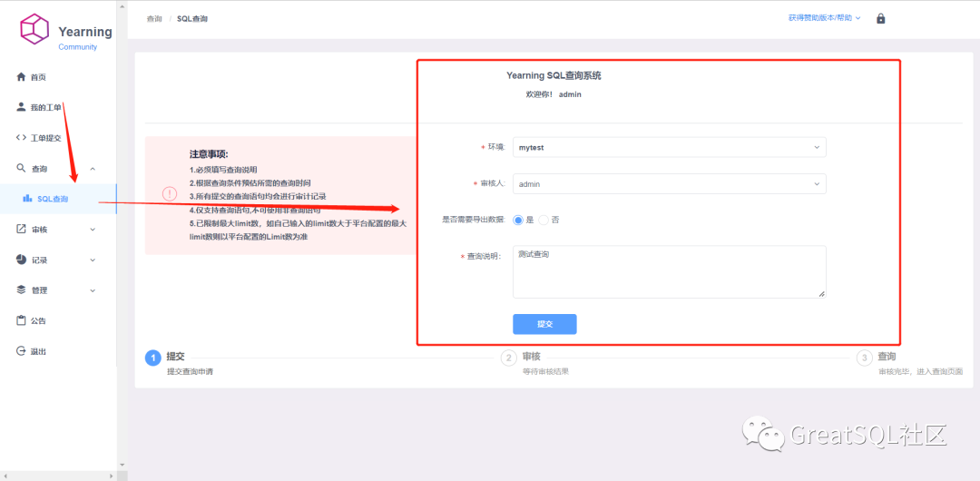Click the person icon beside 我的工单
980x481 pixels.
point(21,107)
